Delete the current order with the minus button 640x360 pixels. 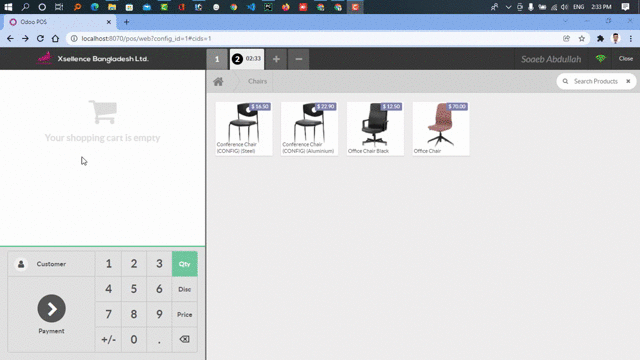(299, 59)
